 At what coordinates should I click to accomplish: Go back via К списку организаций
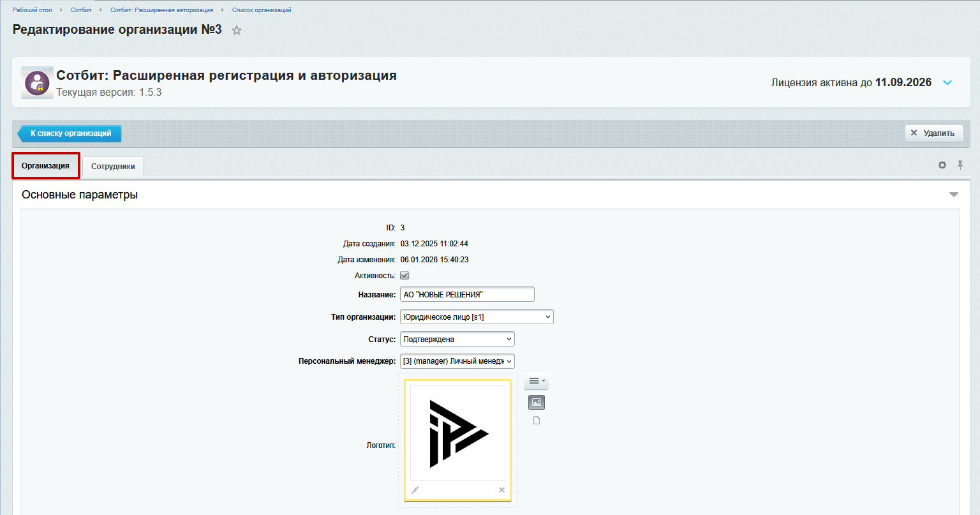tap(70, 133)
